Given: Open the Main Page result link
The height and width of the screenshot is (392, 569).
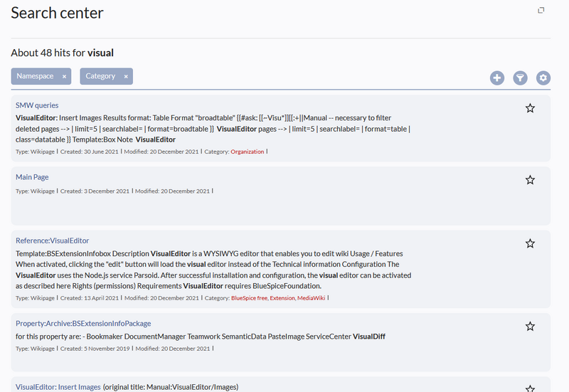Looking at the screenshot, I should [32, 177].
